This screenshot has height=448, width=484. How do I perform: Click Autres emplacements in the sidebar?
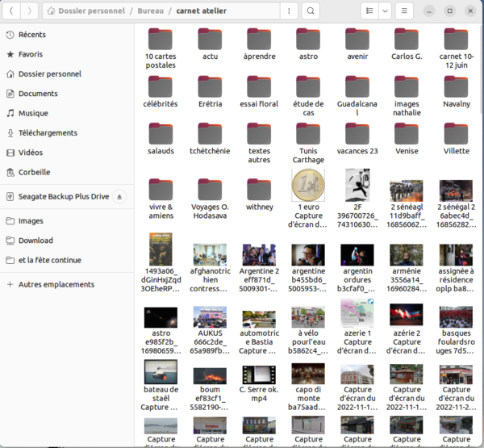tap(56, 285)
